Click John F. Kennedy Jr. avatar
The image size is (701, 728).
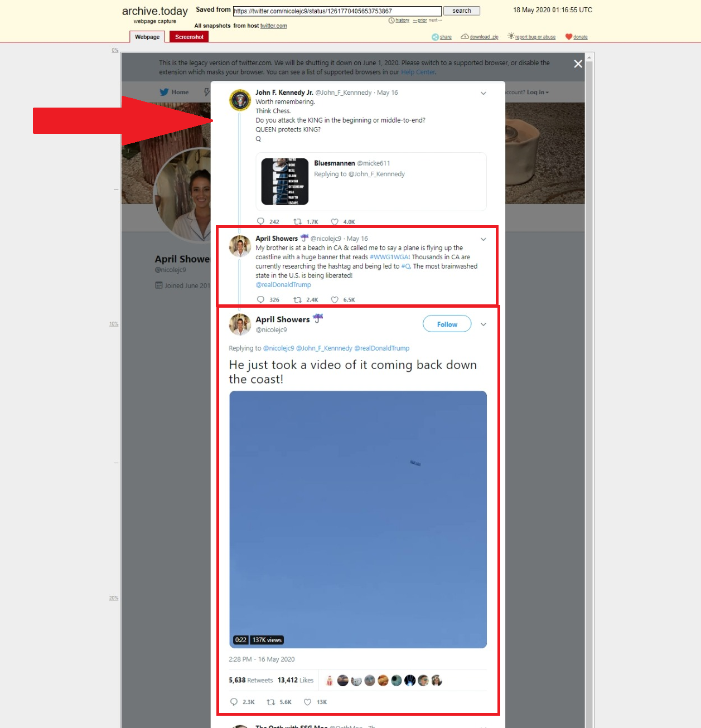(240, 100)
